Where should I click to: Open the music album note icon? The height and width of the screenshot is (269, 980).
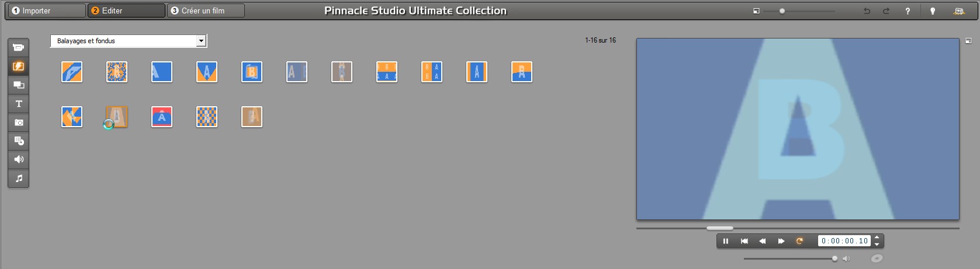click(x=19, y=178)
